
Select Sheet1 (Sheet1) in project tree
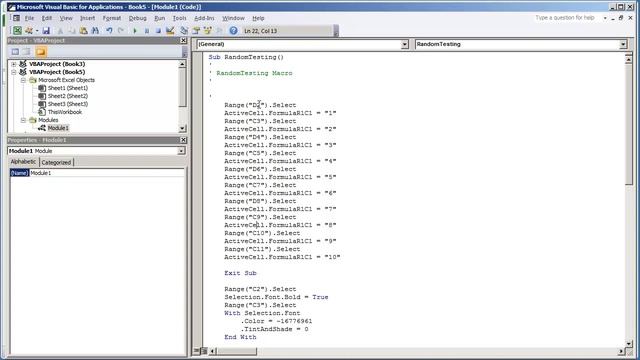68,88
